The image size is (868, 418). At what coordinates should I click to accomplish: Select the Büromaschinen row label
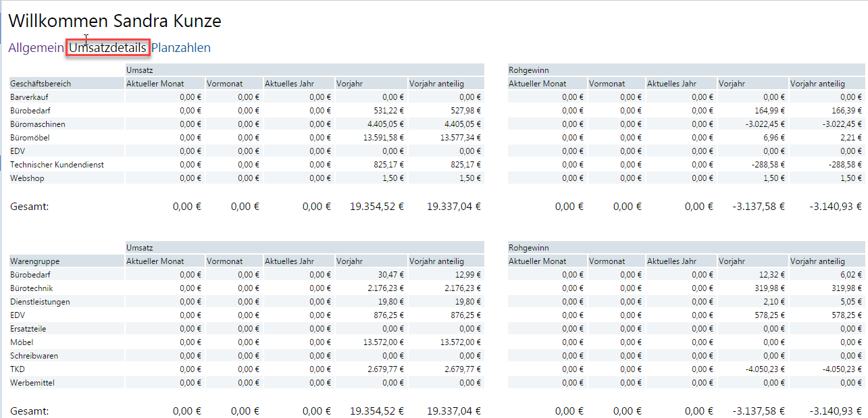pyautogui.click(x=38, y=124)
